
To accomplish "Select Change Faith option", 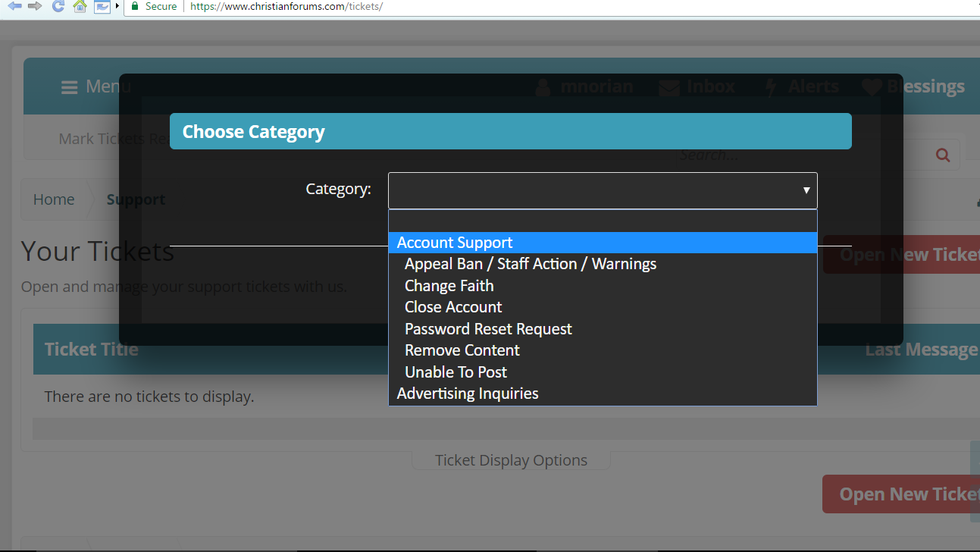I will pos(603,286).
